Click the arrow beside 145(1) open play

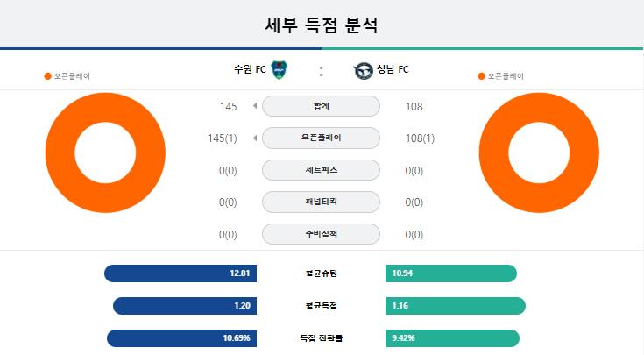[255, 138]
